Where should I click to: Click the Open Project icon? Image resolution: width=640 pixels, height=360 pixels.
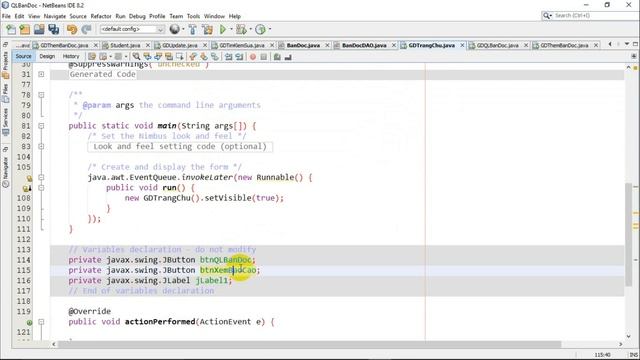pos(39,29)
